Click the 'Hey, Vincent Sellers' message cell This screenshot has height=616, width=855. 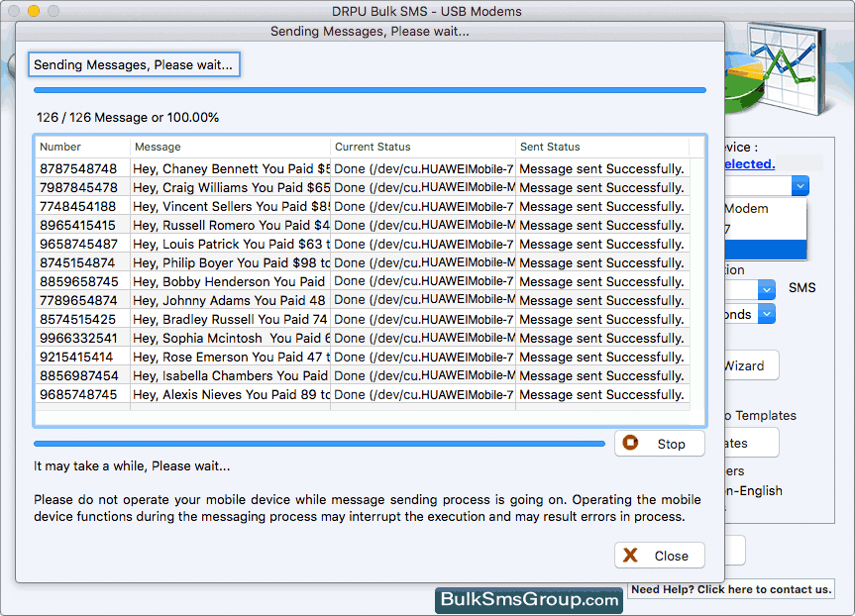[x=231, y=206]
